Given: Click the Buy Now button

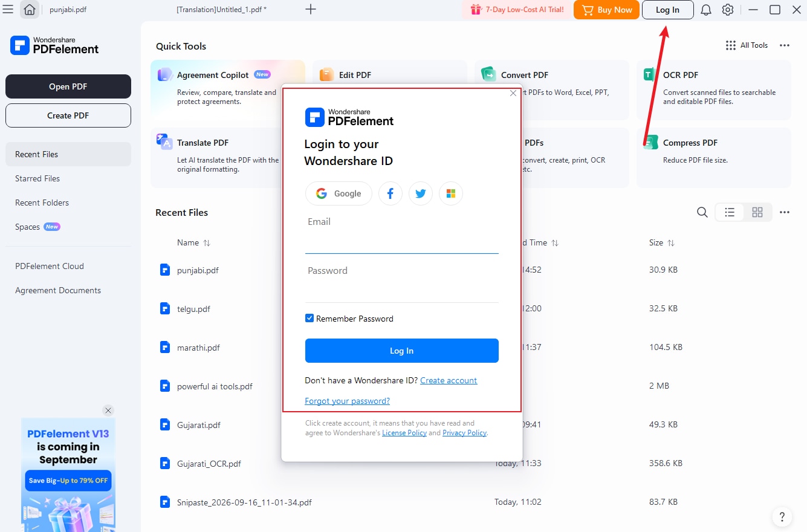Looking at the screenshot, I should coord(606,10).
